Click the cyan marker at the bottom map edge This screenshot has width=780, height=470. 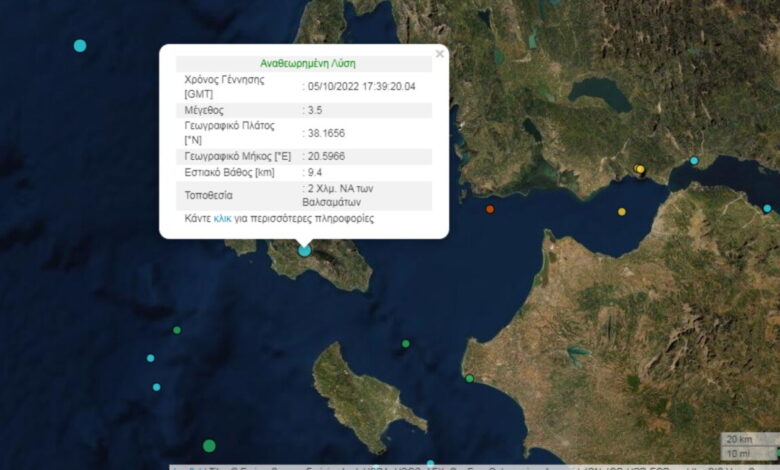click(x=431, y=464)
